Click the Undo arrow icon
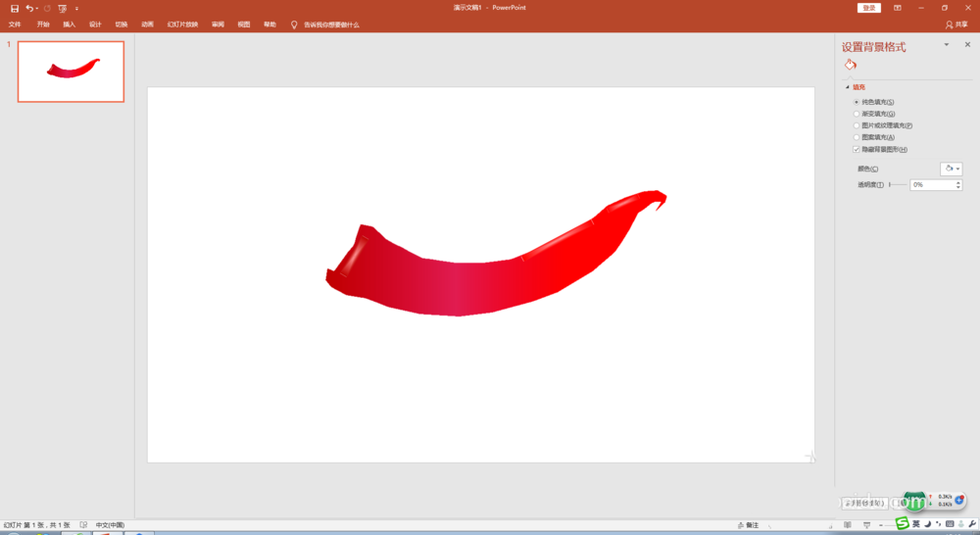This screenshot has width=980, height=535. point(28,8)
